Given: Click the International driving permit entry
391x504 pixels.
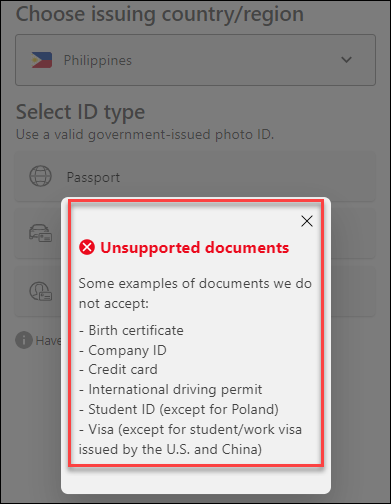Looking at the screenshot, I should (x=170, y=390).
